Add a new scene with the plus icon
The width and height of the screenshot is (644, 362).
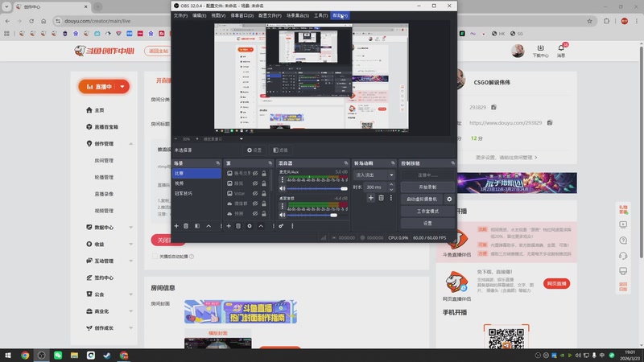click(176, 226)
